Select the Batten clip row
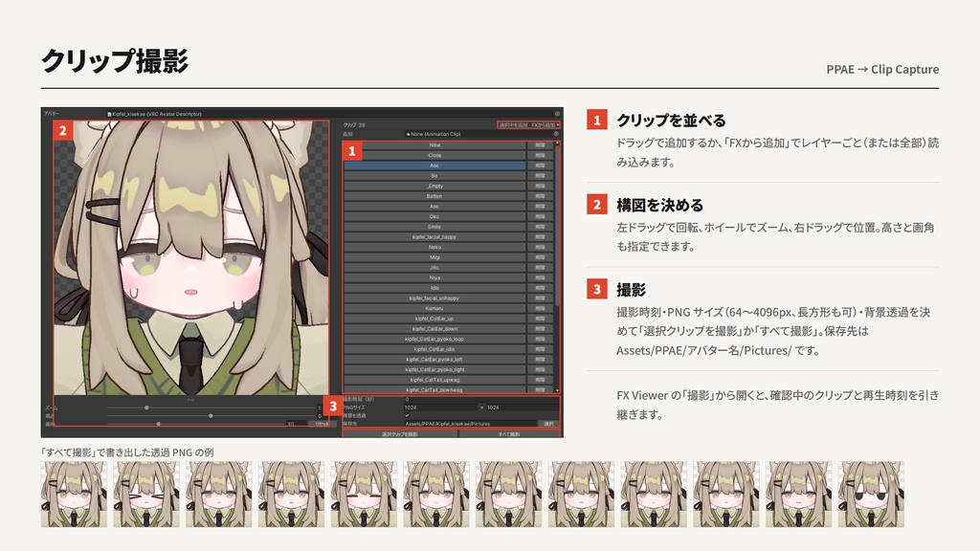The image size is (980, 551). 435,195
